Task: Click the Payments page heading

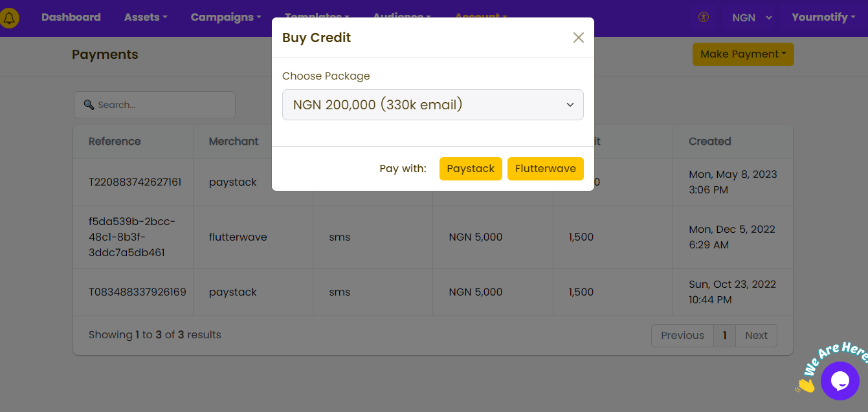Action: click(105, 54)
